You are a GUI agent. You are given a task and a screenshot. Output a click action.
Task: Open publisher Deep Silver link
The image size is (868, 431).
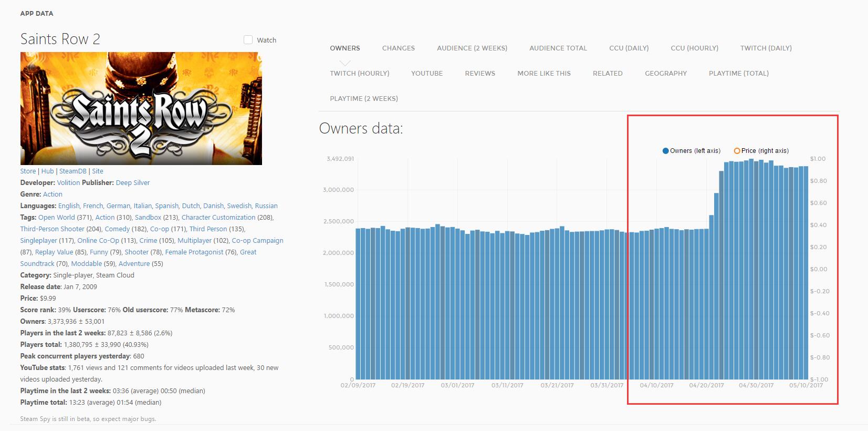(133, 182)
